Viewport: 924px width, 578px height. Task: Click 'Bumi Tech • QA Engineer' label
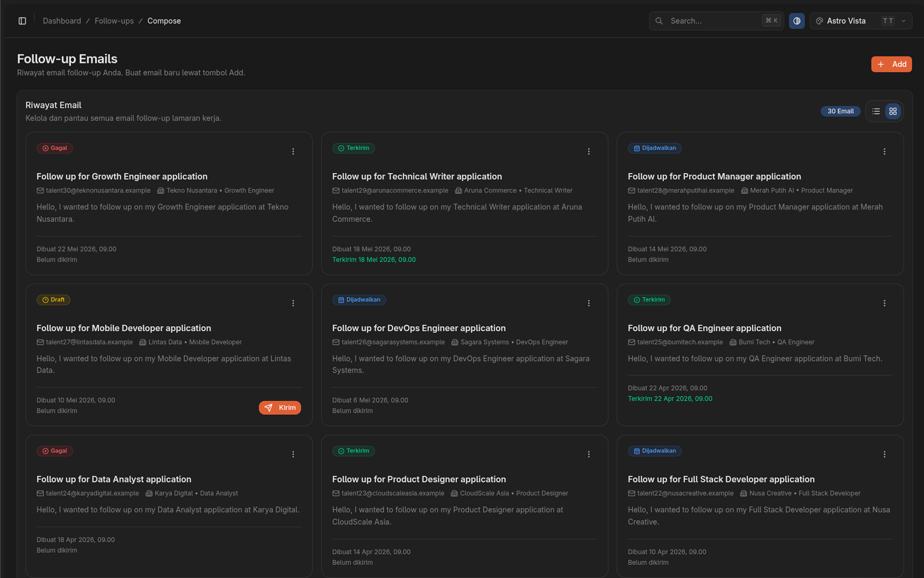click(776, 342)
